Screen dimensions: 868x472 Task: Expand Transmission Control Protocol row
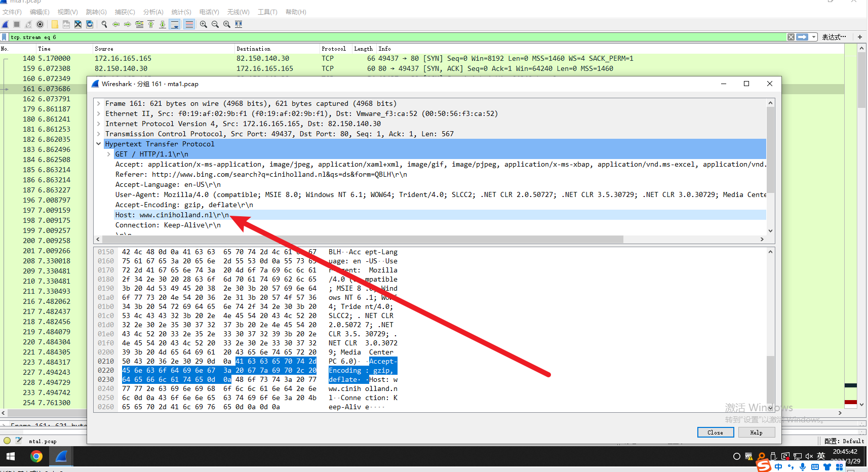click(x=99, y=134)
